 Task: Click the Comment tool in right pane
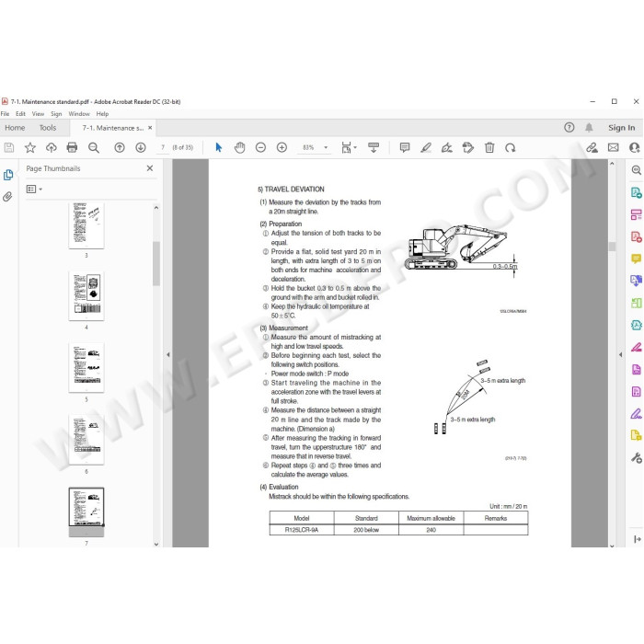[636, 259]
